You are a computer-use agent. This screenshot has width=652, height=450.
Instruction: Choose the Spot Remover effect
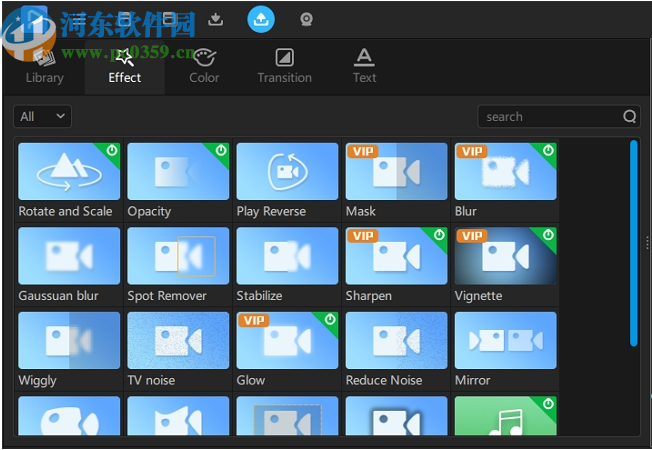click(x=178, y=256)
